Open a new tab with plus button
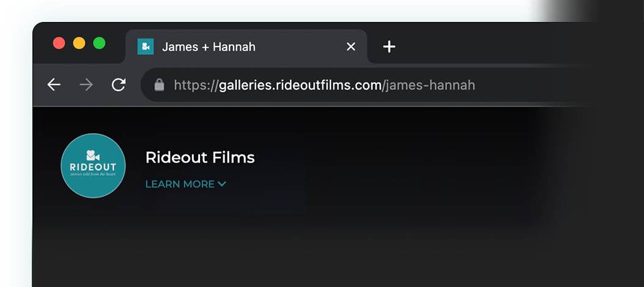 (389, 47)
